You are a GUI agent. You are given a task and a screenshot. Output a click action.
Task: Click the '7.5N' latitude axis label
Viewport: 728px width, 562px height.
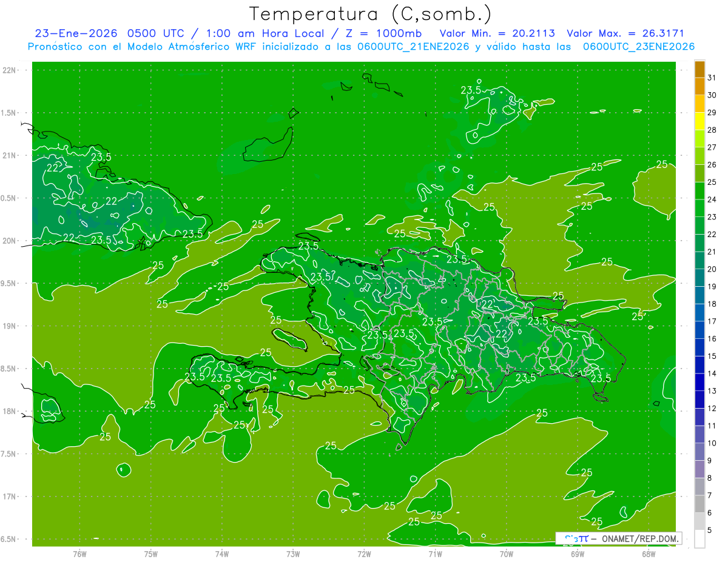pos(8,454)
